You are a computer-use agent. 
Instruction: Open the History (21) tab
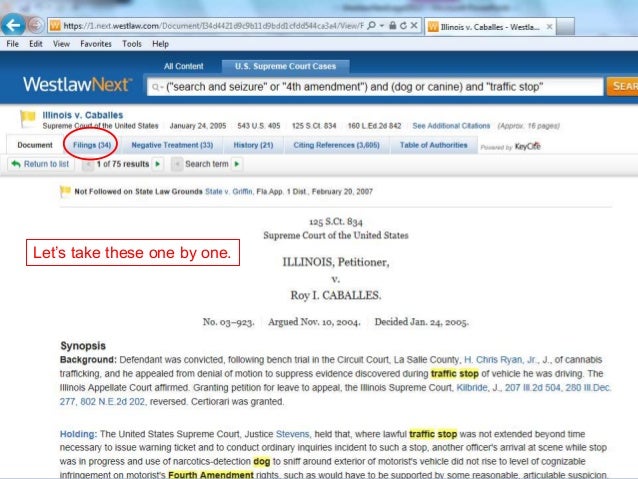click(x=253, y=145)
